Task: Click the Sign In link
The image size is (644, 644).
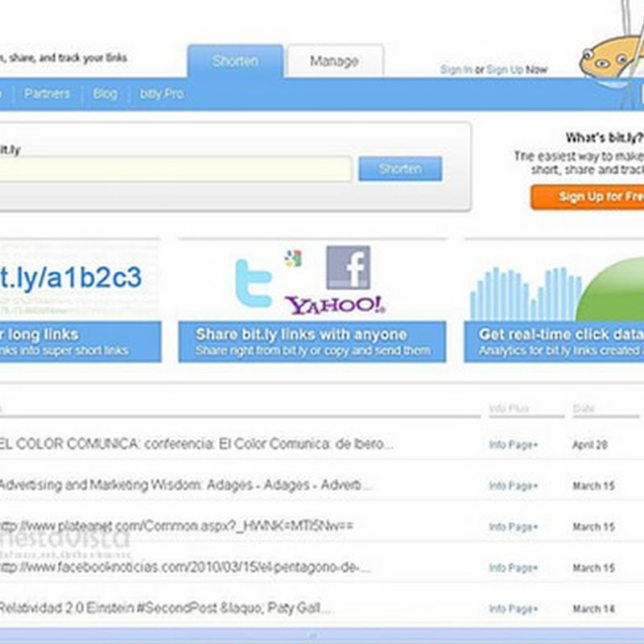Action: point(456,69)
